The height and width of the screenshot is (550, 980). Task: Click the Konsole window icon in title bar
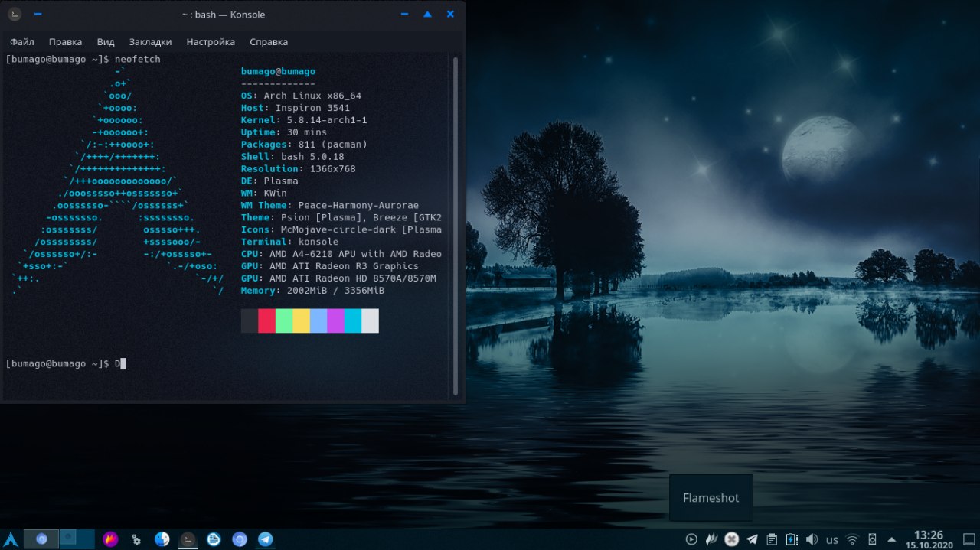tap(15, 14)
